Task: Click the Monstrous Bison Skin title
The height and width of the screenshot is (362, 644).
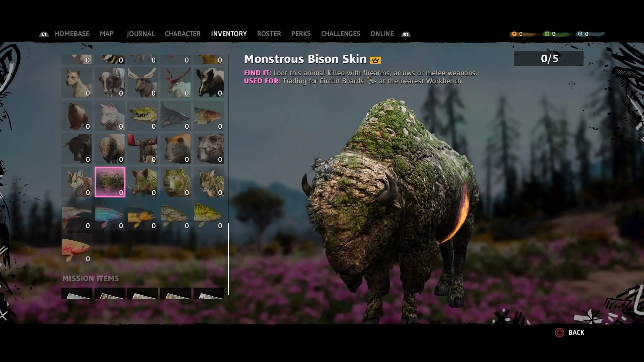Action: (305, 59)
